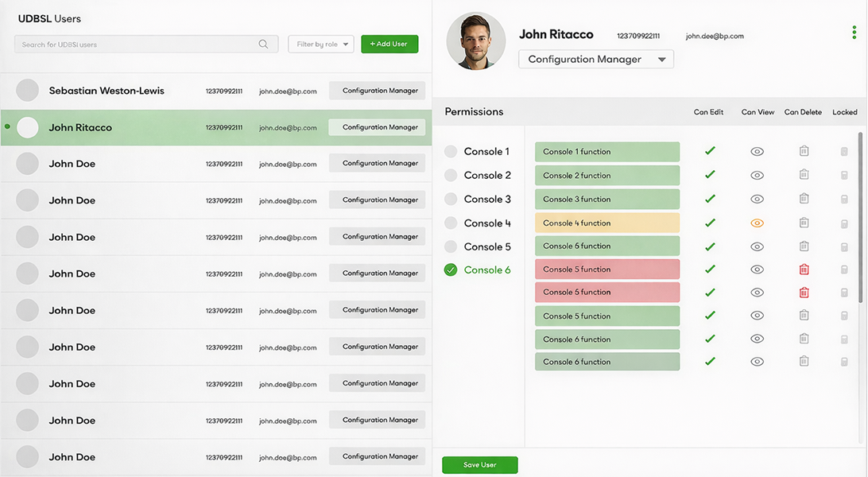The width and height of the screenshot is (868, 477).
Task: Toggle orange view eye for Console 4 function
Action: [x=757, y=223]
